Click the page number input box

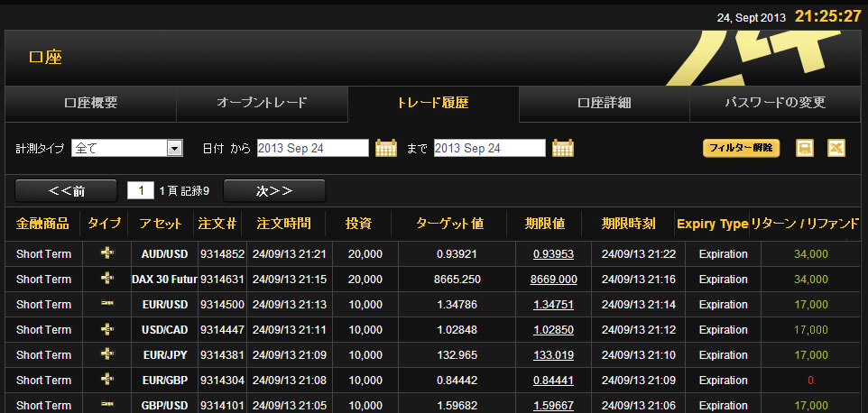click(x=141, y=191)
